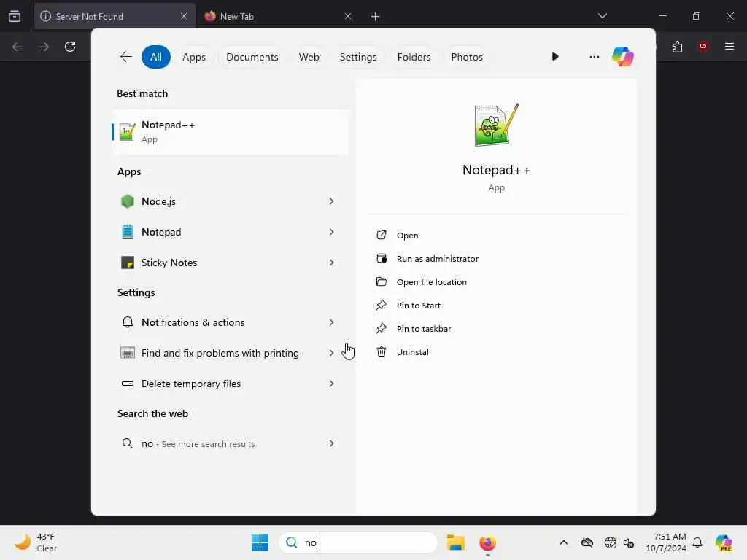The image size is (747, 560).
Task: Expand Notifications & actions chevron
Action: [x=332, y=322]
